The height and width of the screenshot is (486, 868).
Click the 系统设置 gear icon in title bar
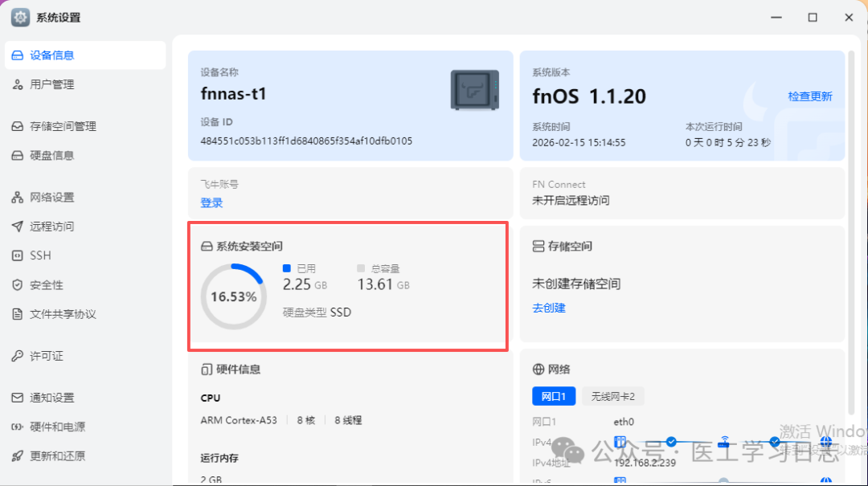tap(19, 16)
